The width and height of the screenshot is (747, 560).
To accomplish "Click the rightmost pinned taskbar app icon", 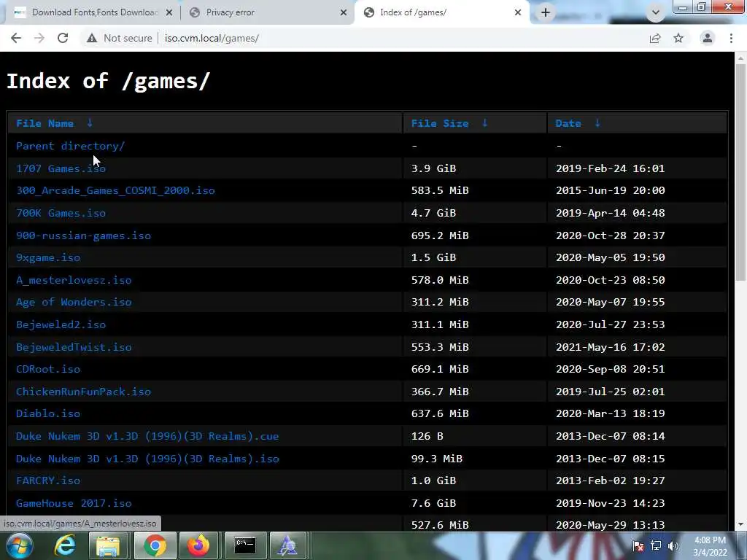I will pyautogui.click(x=287, y=545).
